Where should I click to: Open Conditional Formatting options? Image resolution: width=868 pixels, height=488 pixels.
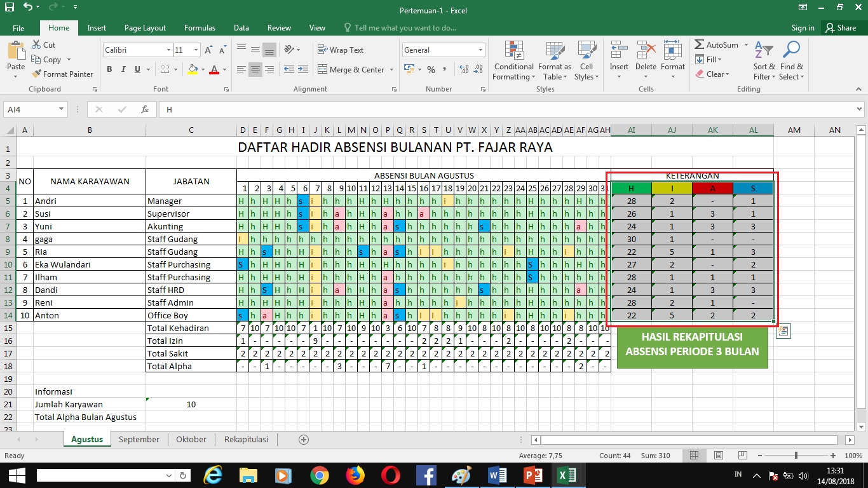[x=513, y=60]
